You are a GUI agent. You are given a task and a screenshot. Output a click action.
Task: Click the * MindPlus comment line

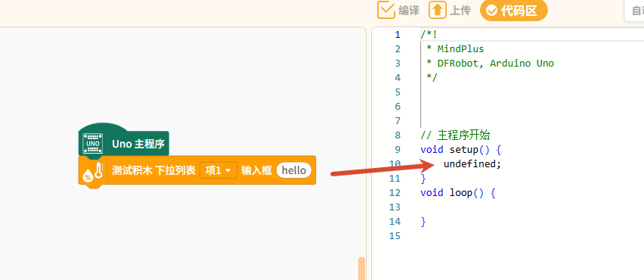pyautogui.click(x=455, y=49)
